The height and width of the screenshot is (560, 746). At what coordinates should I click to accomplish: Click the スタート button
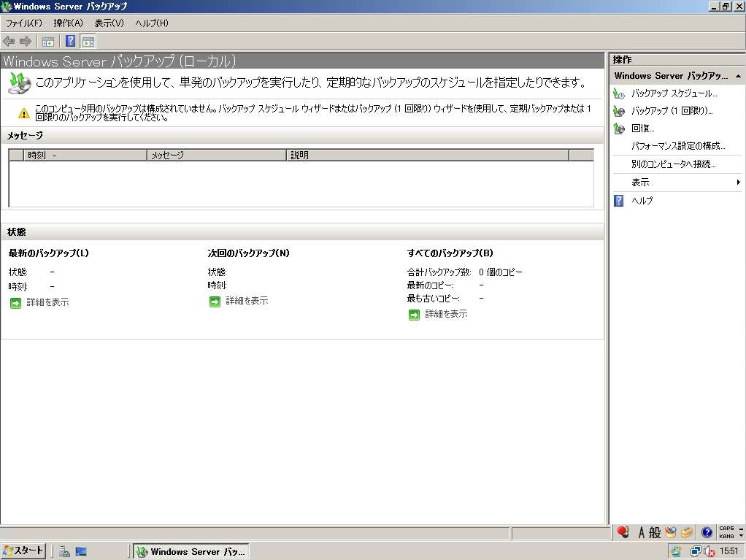(x=23, y=551)
